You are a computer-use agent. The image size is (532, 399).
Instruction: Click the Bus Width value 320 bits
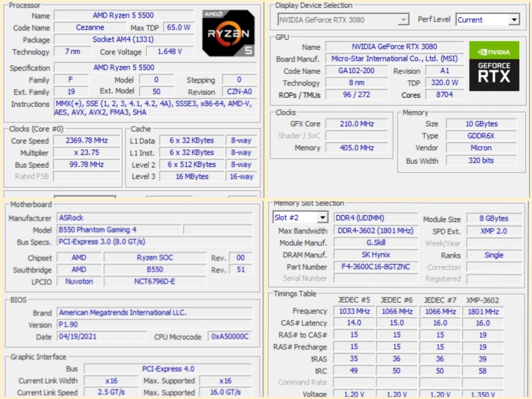tap(481, 160)
